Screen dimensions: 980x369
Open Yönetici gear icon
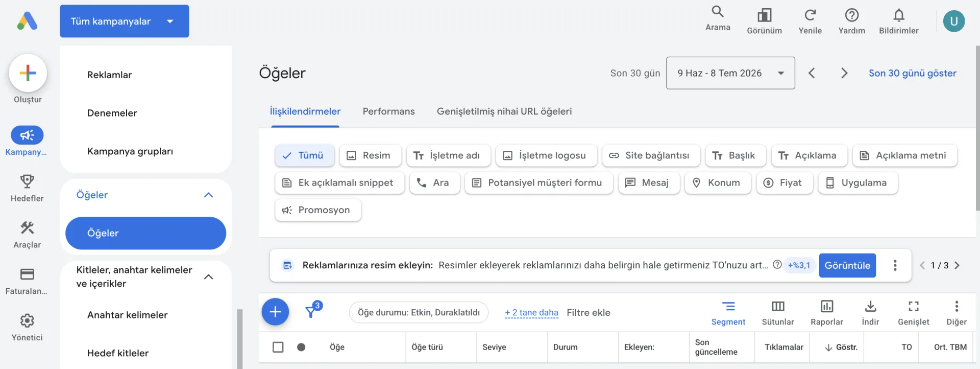click(27, 320)
